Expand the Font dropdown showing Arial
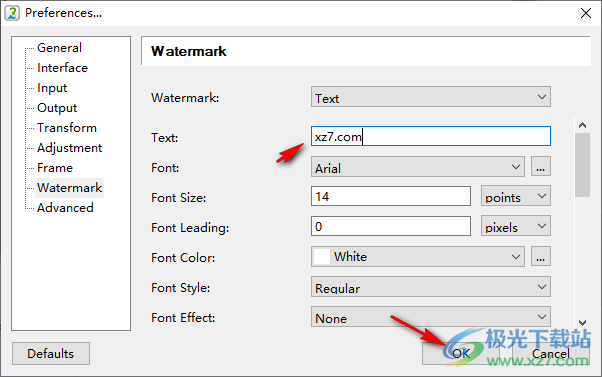Screen dimensions: 602x377 [x=418, y=167]
